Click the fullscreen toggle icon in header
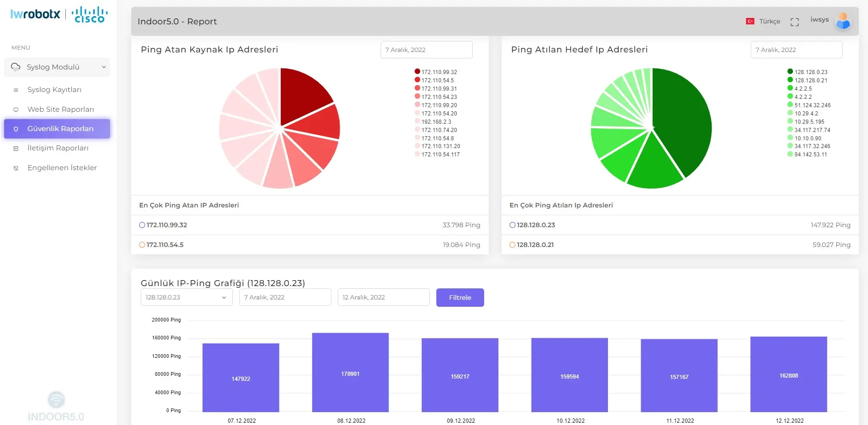 pos(794,22)
